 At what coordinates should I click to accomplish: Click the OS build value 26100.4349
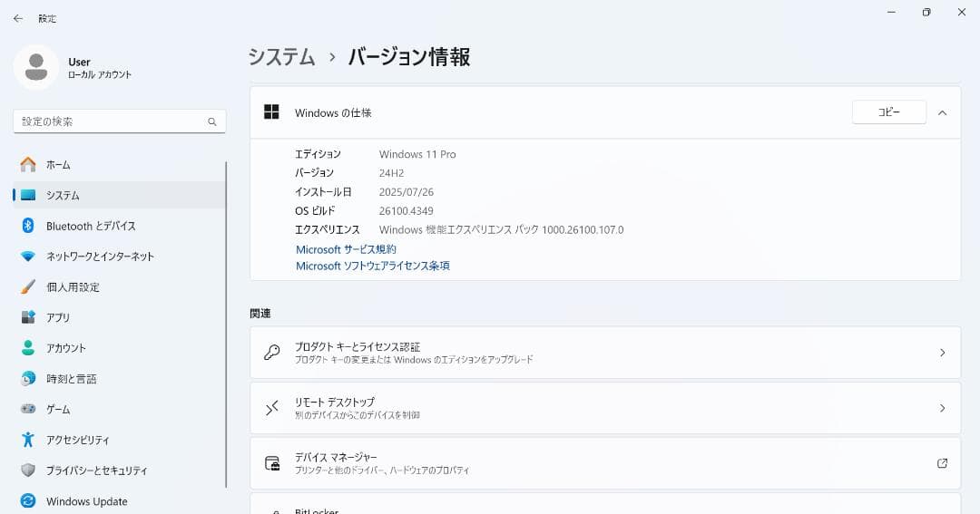[x=407, y=211]
